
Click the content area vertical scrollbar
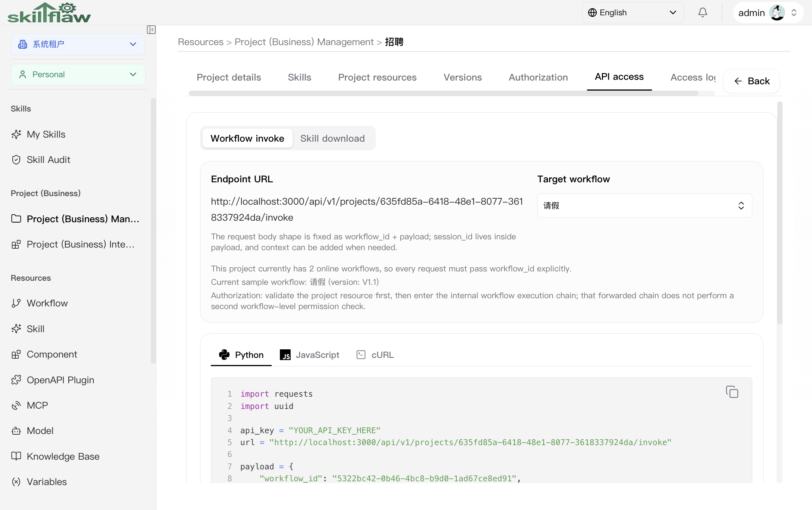780,213
